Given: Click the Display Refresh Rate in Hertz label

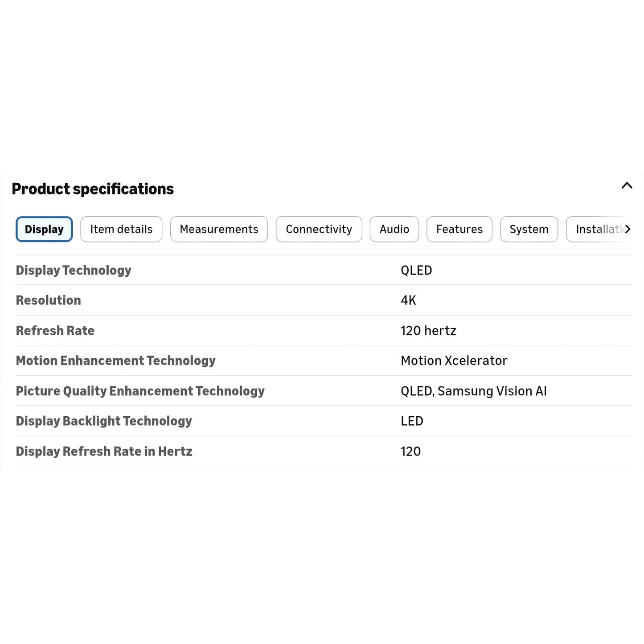Looking at the screenshot, I should 104,451.
